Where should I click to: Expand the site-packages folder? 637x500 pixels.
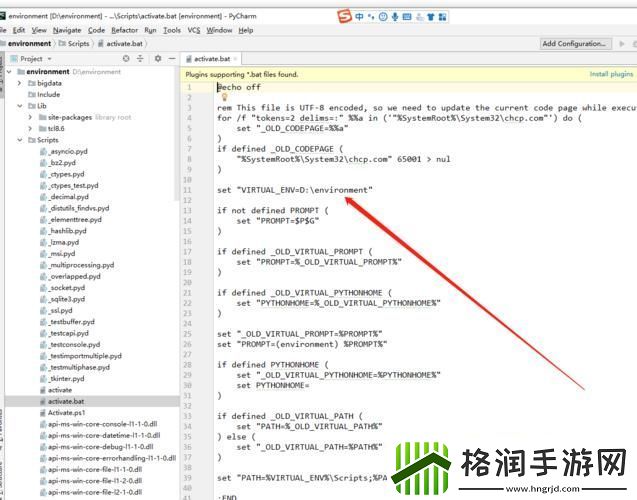pyautogui.click(x=31, y=117)
